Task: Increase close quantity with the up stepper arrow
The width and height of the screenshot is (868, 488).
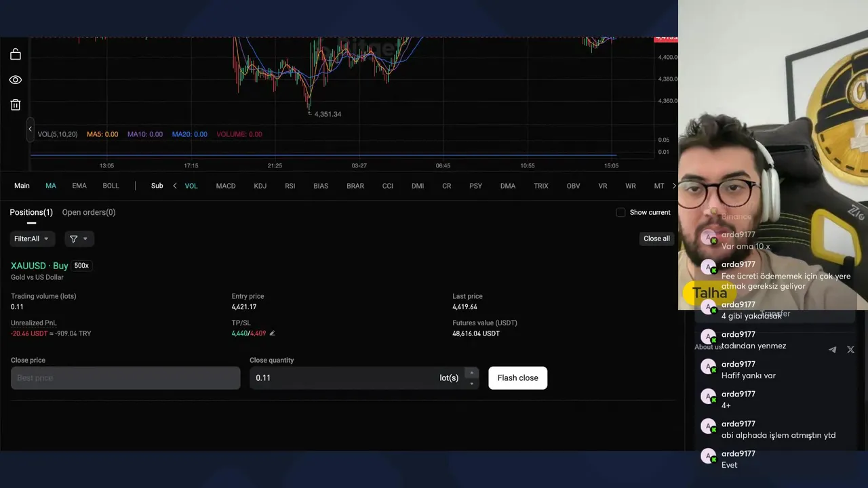Action: pos(472,373)
